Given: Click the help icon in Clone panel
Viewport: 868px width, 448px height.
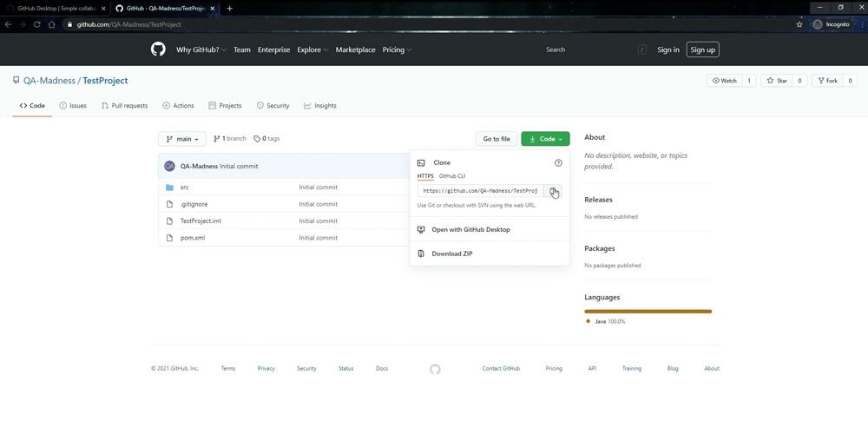Looking at the screenshot, I should coord(558,163).
